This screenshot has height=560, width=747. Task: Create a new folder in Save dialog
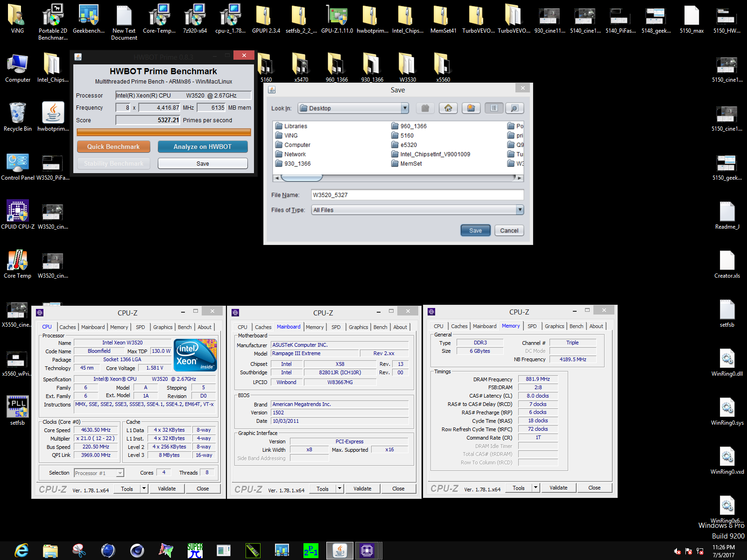[x=471, y=108]
